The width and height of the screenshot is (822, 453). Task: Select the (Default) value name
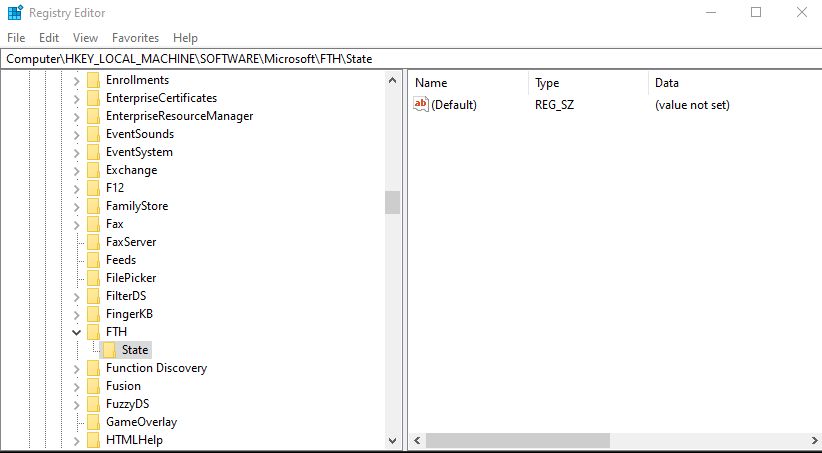point(454,105)
